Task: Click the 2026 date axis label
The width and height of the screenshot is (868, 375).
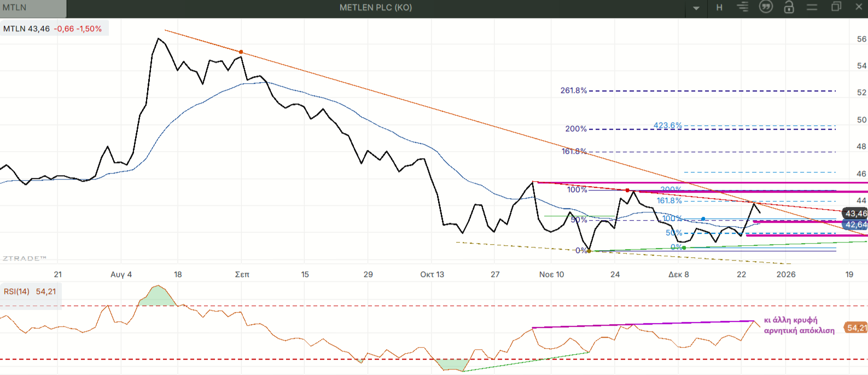Action: [786, 274]
